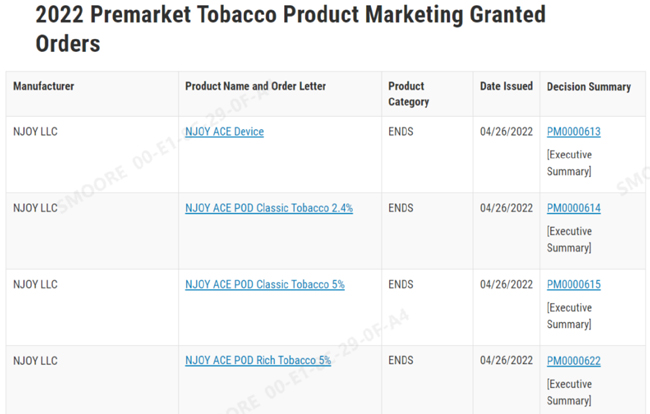Click the Product Name and Order Letter header

255,87
